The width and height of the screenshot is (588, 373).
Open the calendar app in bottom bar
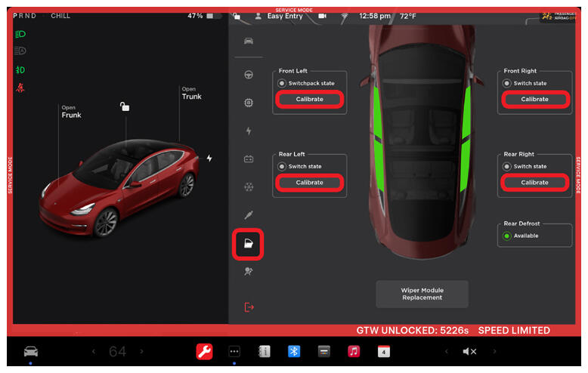[384, 351]
